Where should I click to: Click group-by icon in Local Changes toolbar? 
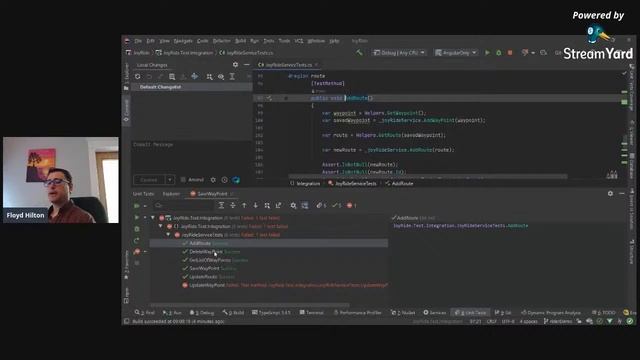click(209, 76)
